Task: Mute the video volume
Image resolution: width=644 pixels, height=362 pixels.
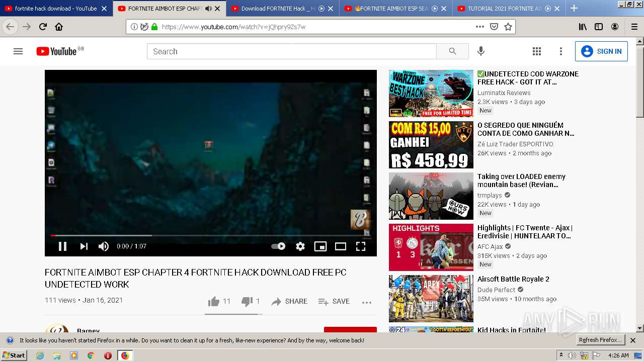Action: pyautogui.click(x=104, y=246)
